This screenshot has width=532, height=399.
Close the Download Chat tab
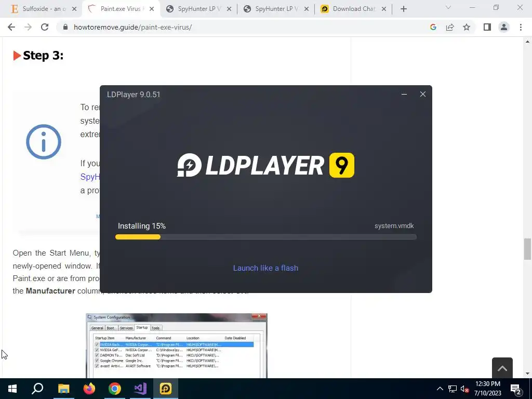[x=384, y=9]
